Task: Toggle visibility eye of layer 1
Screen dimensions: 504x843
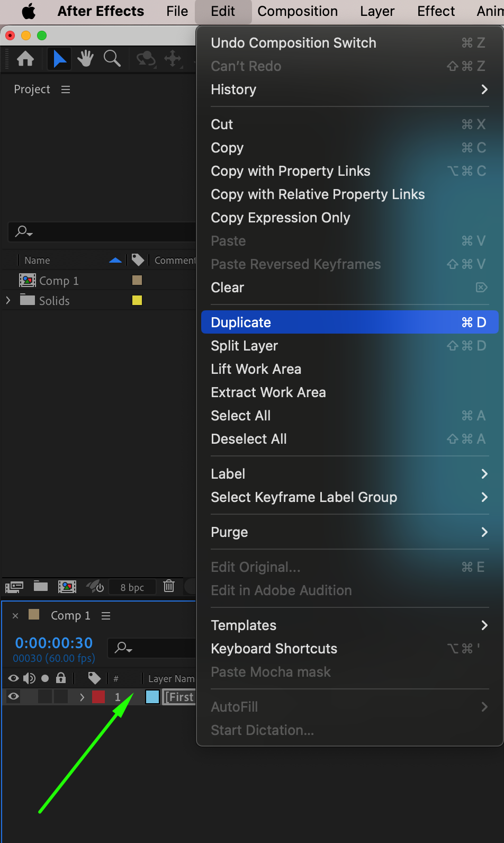Action: tap(14, 697)
